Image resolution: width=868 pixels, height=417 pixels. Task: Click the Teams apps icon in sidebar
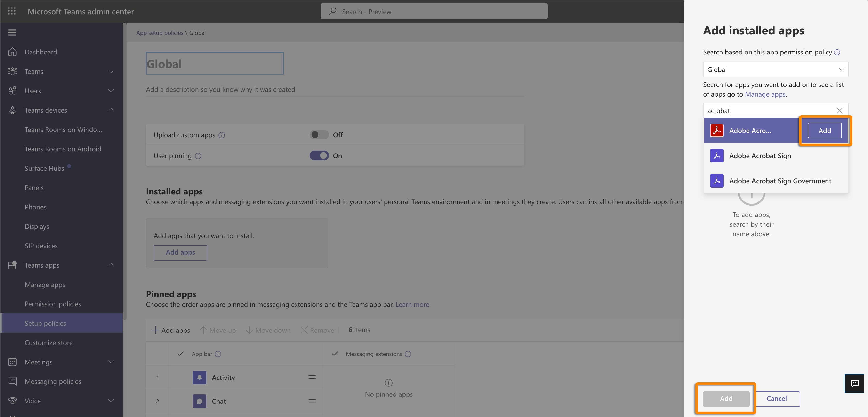[12, 265]
